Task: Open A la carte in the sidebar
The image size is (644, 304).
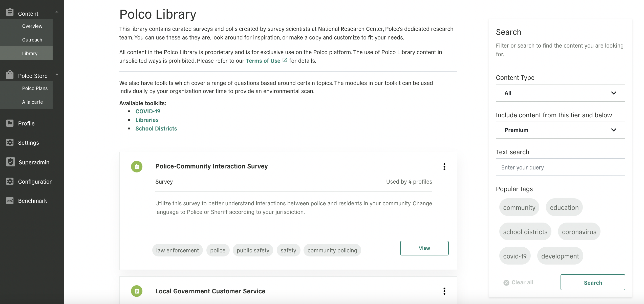Action: (x=32, y=102)
